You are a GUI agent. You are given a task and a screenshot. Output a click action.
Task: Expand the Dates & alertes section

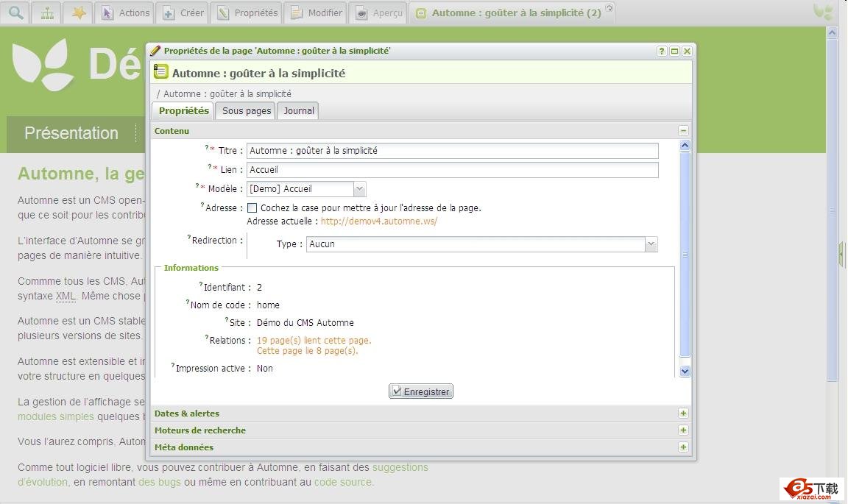[x=683, y=414]
